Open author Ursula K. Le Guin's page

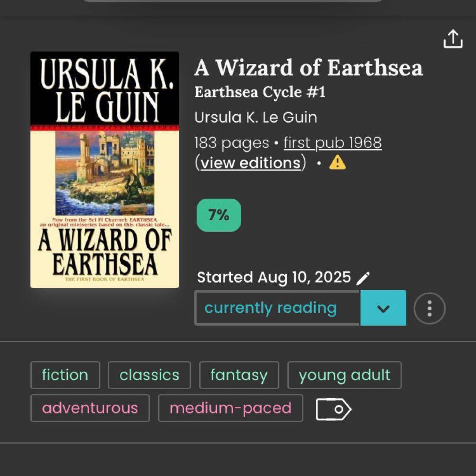tap(256, 117)
